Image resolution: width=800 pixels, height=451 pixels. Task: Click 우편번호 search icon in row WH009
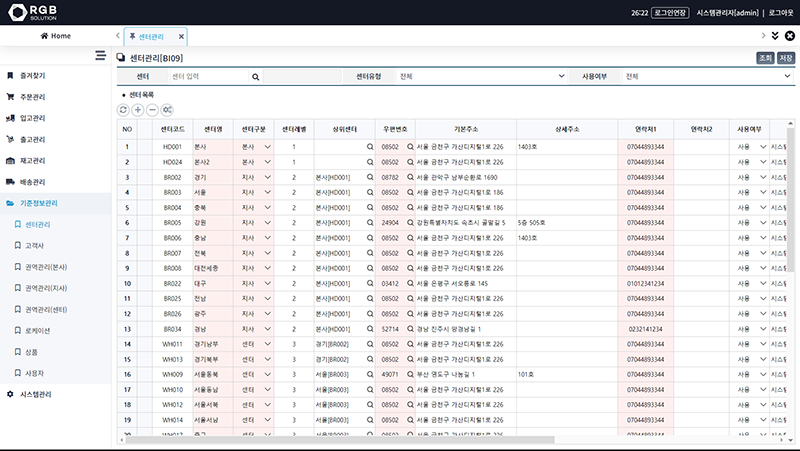click(x=410, y=374)
